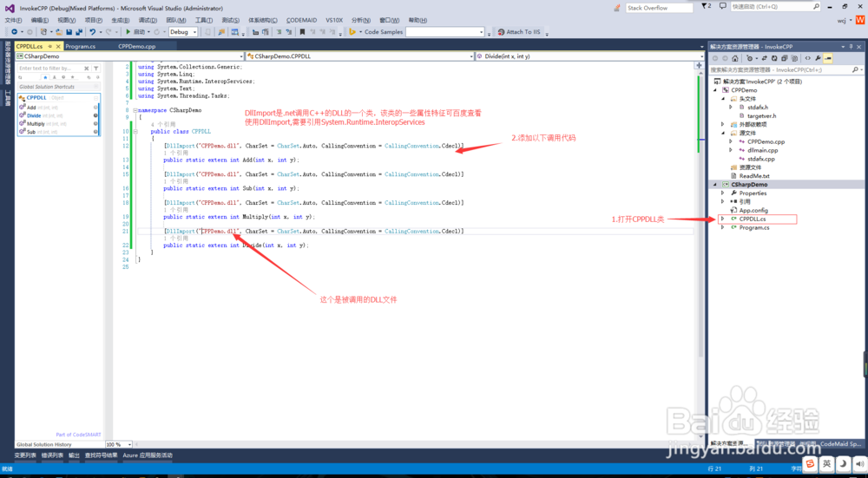Click the Attach To IIS button
Screen dimensions: 868x478
519,32
